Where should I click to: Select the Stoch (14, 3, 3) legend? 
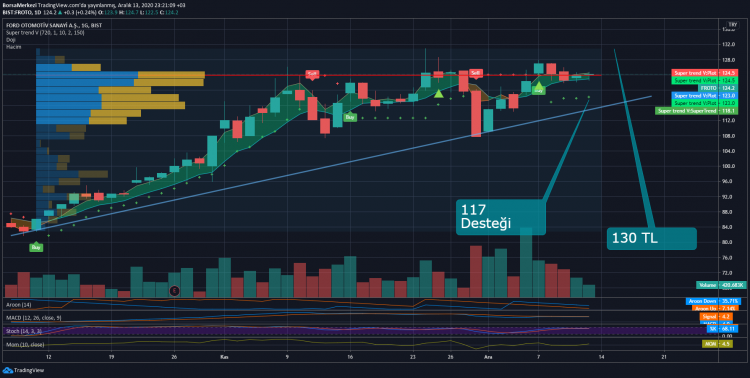24,331
